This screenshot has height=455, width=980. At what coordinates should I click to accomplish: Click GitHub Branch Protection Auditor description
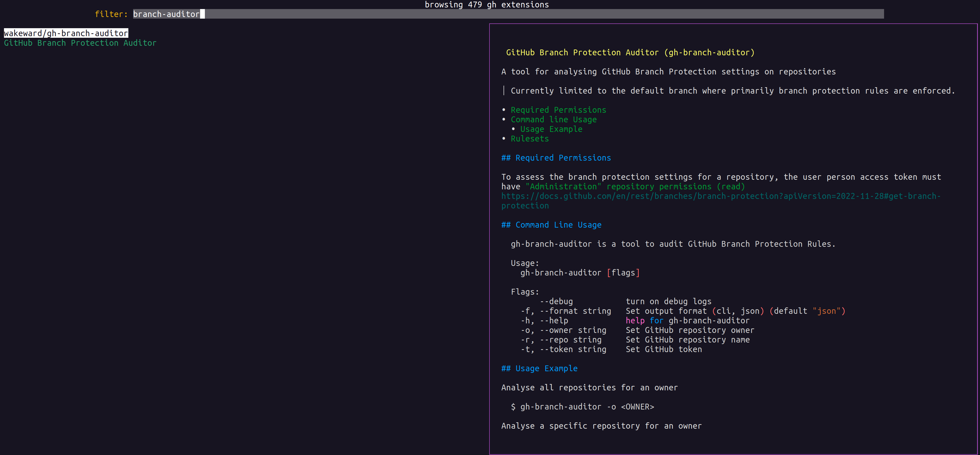click(x=80, y=43)
